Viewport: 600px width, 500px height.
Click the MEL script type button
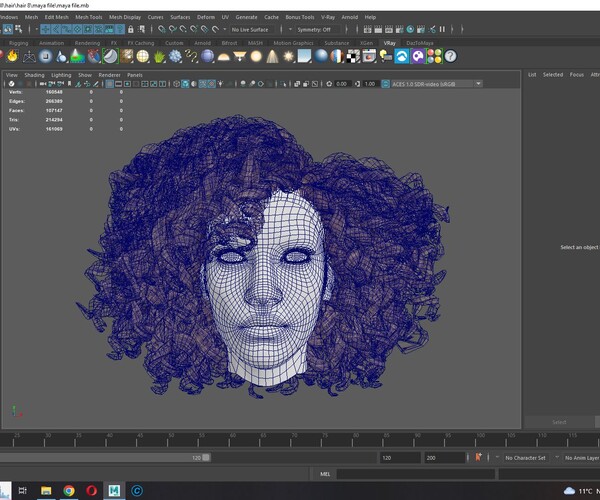325,474
